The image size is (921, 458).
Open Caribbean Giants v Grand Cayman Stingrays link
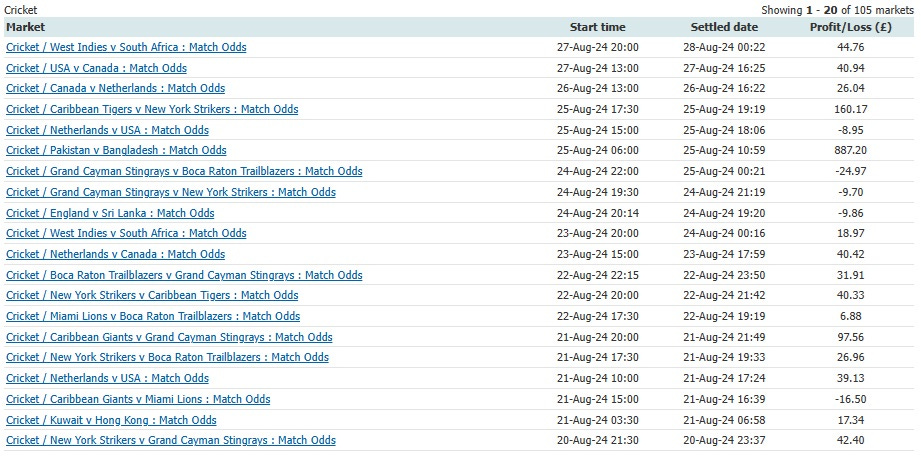[169, 338]
